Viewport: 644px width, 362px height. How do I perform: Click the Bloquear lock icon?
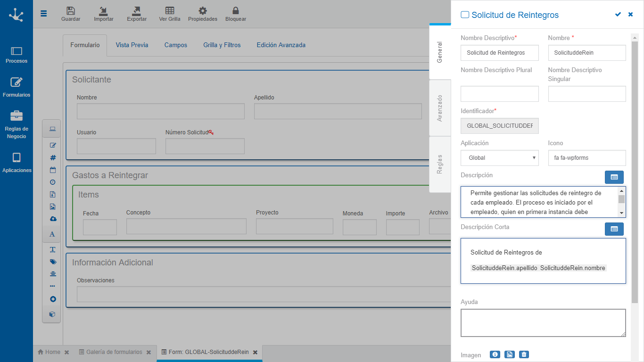236,11
